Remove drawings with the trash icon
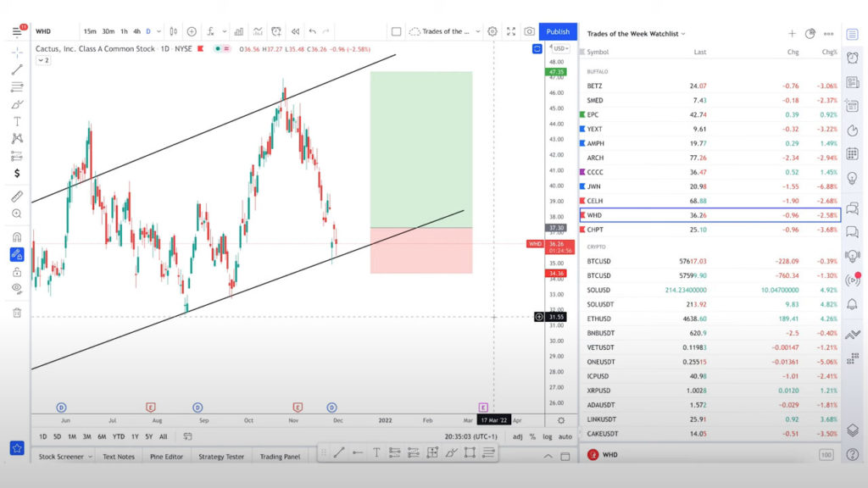Image resolution: width=868 pixels, height=488 pixels. tap(17, 313)
